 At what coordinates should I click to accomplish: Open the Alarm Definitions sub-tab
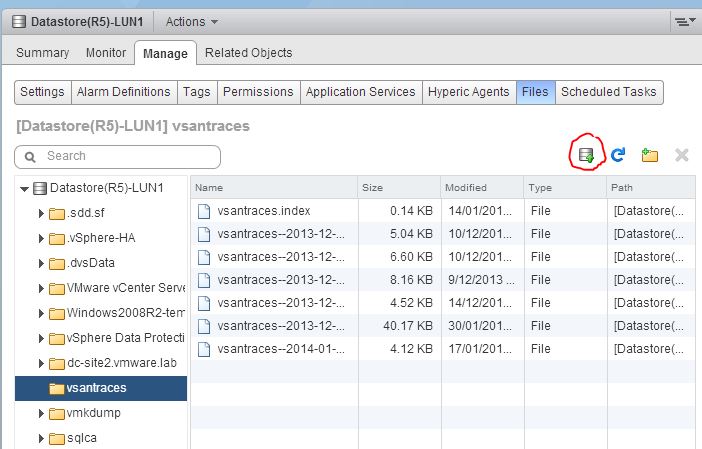pos(124,92)
